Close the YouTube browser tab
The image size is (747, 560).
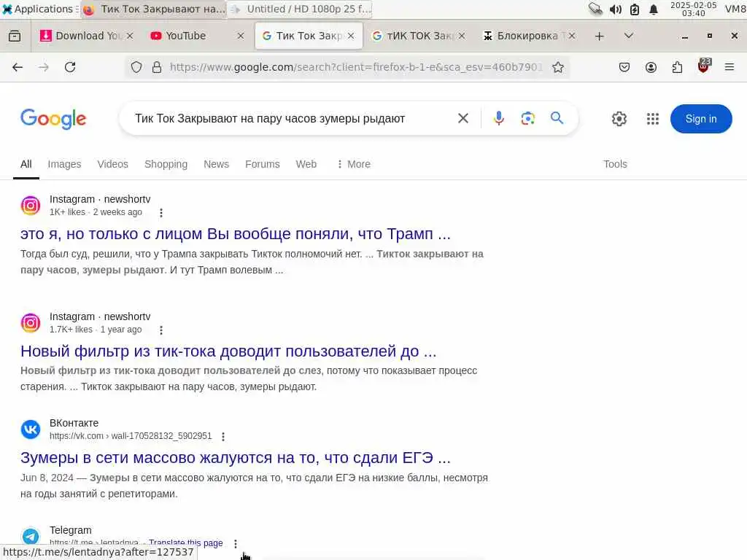[241, 36]
